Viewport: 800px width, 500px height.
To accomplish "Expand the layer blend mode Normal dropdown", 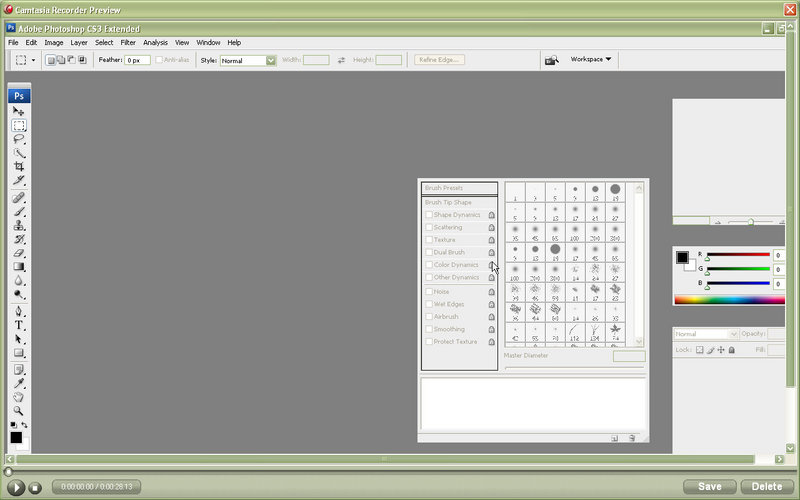I will [706, 334].
